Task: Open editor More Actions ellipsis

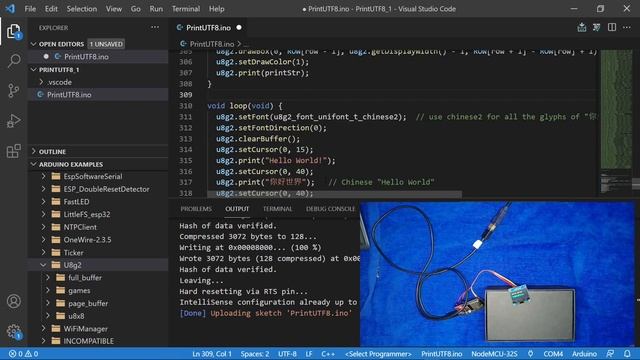Action: [627, 27]
